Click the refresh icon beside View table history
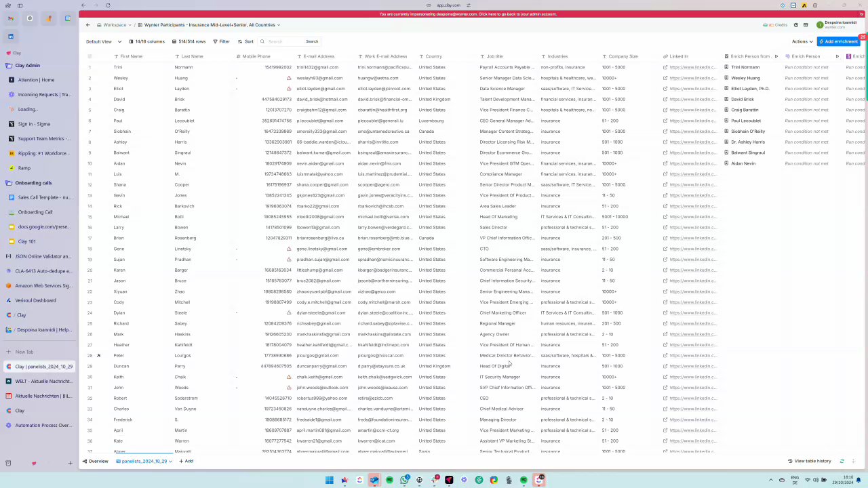 point(842,461)
